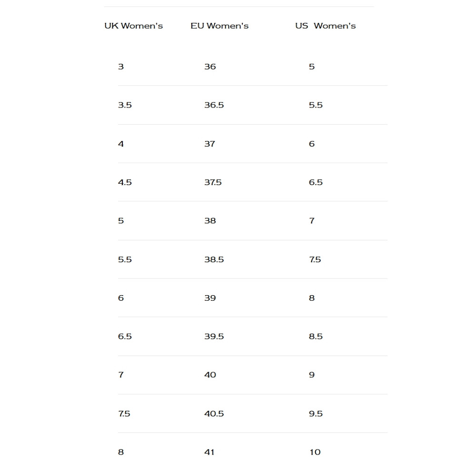
Task: Select EU size 36 cell
Action: click(x=210, y=67)
